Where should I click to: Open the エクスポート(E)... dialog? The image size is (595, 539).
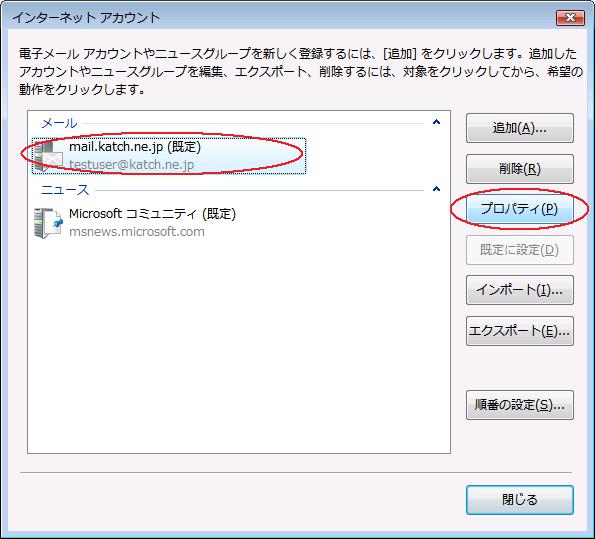click(519, 331)
